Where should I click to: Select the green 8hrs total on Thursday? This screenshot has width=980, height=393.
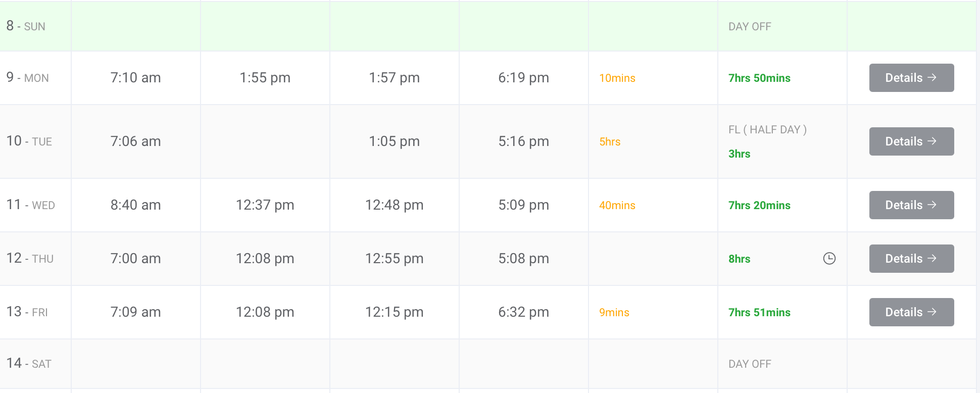pyautogui.click(x=739, y=259)
